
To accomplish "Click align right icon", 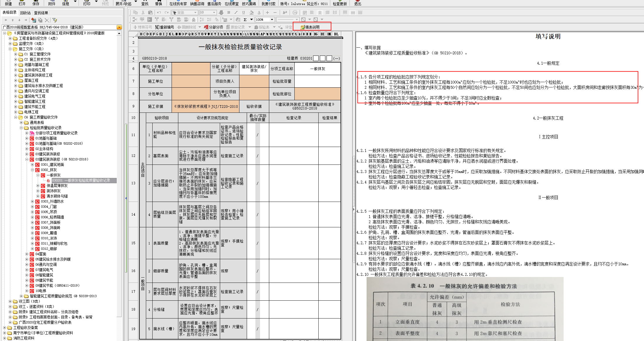I will 327,13.
